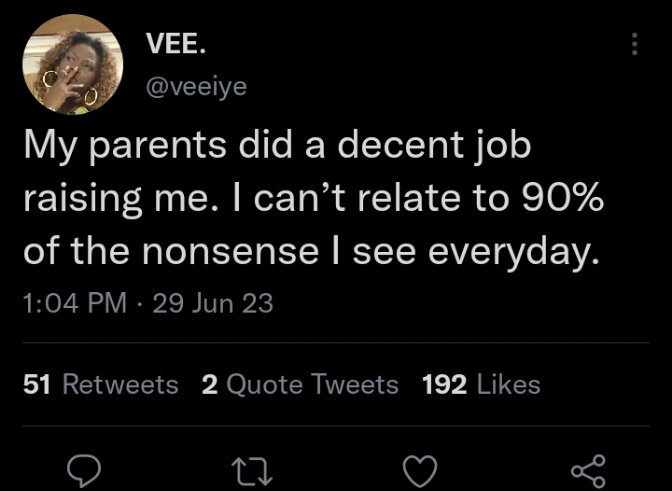Image resolution: width=672 pixels, height=491 pixels.
Task: View the 51 Retweets list
Action: (x=100, y=384)
